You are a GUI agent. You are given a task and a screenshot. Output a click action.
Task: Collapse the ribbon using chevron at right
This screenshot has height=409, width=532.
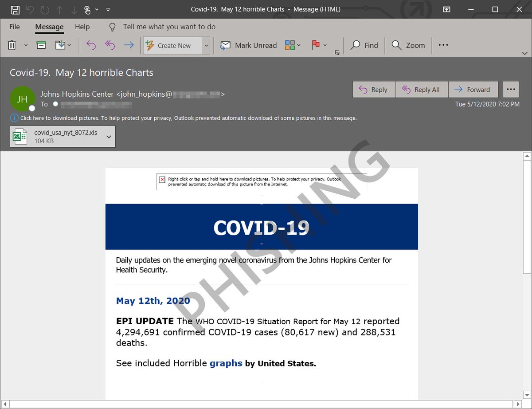(525, 53)
